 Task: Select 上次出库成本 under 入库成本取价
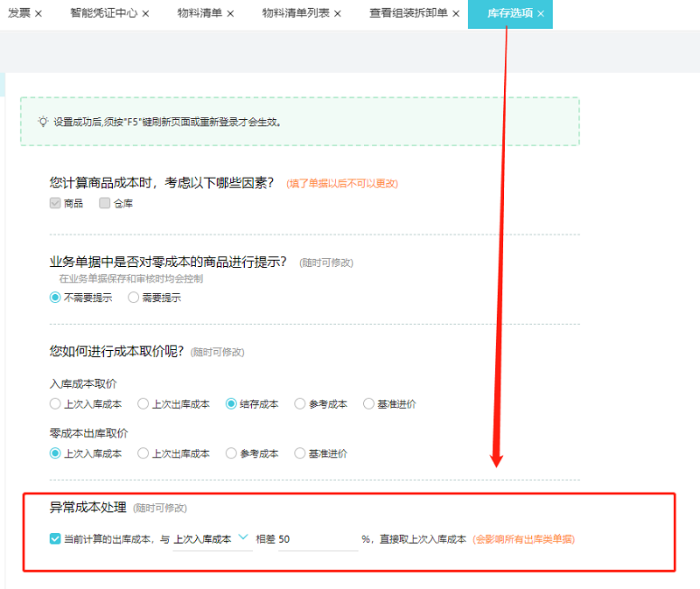click(x=143, y=404)
